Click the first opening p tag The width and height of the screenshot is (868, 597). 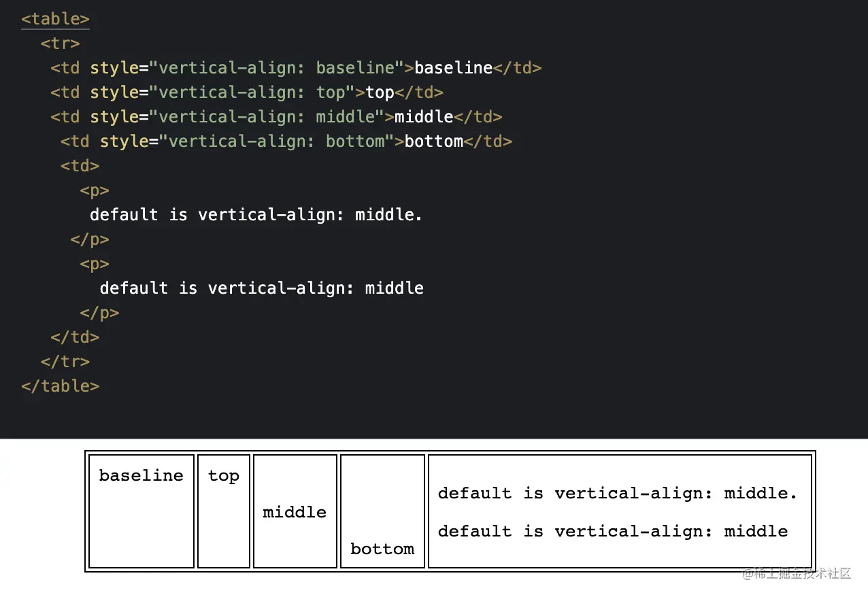[x=94, y=190]
